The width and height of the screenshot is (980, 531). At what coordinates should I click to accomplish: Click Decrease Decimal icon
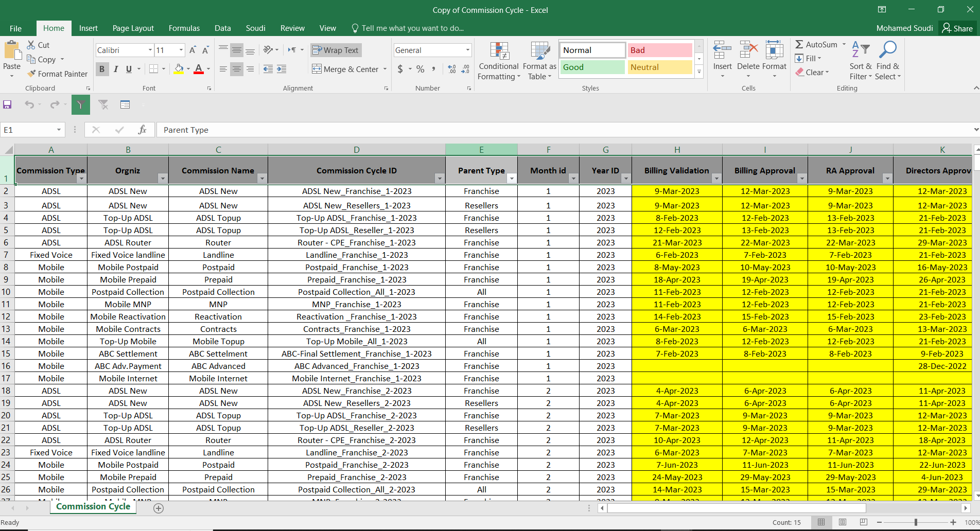(465, 68)
